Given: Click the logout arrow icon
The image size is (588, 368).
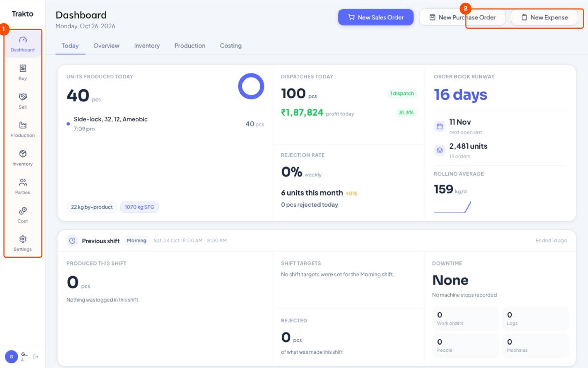Looking at the screenshot, I should tap(36, 357).
